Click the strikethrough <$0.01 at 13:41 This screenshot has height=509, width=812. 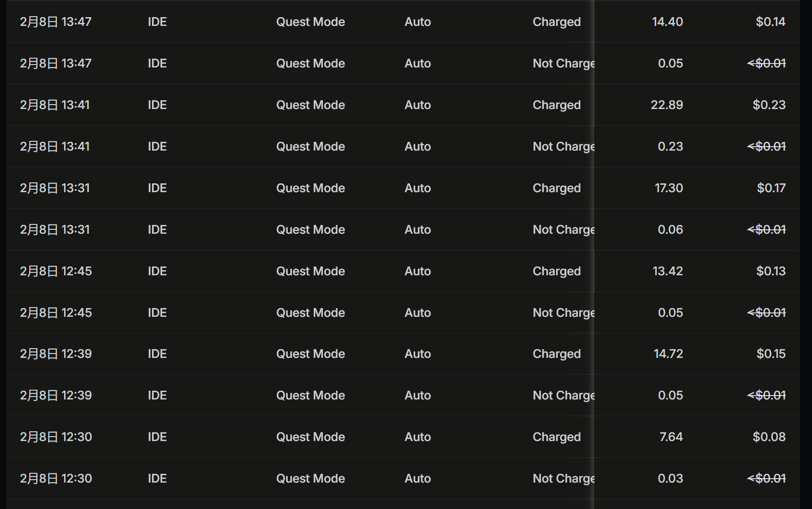click(x=766, y=146)
